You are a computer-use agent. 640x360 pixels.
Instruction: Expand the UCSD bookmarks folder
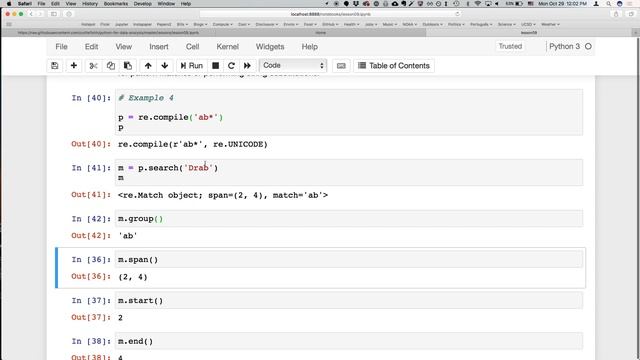[x=528, y=24]
